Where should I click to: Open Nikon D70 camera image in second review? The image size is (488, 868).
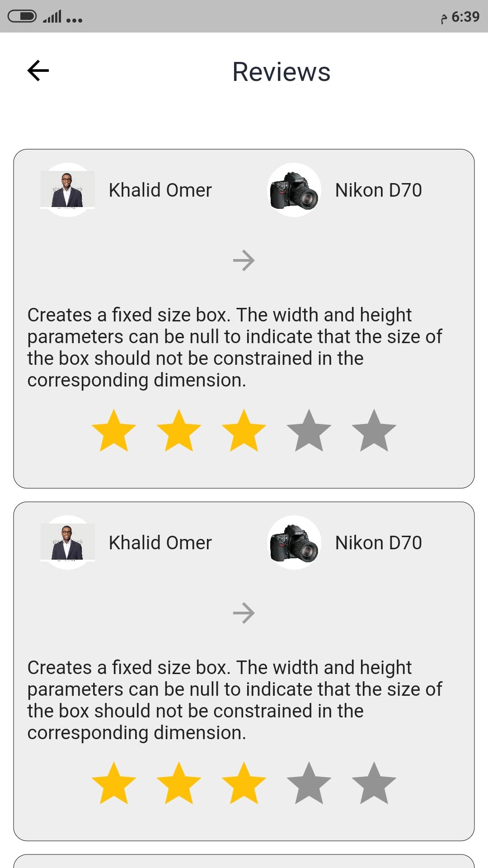(x=294, y=542)
